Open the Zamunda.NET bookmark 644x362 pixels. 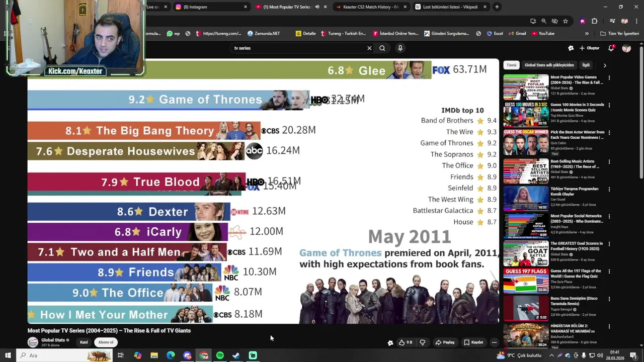coord(264,34)
